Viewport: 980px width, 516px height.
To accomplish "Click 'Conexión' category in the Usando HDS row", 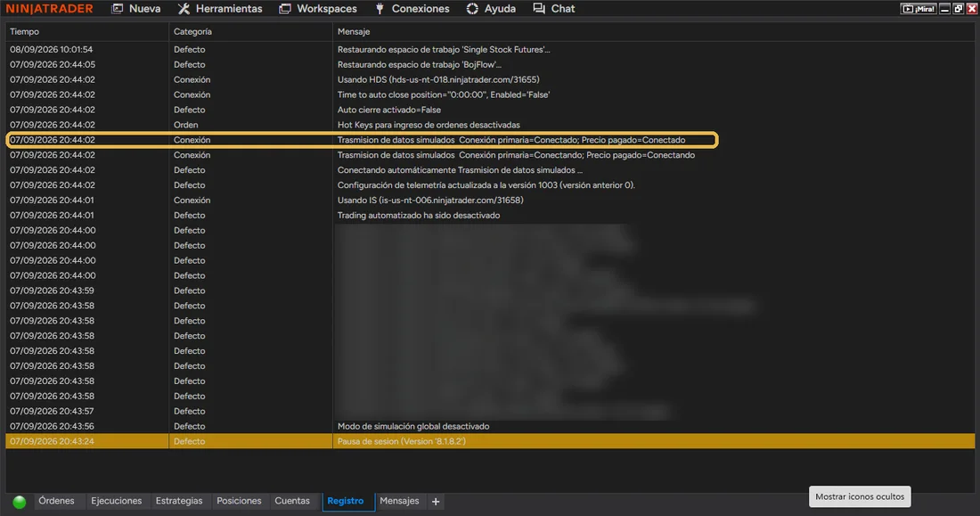I will 192,79.
